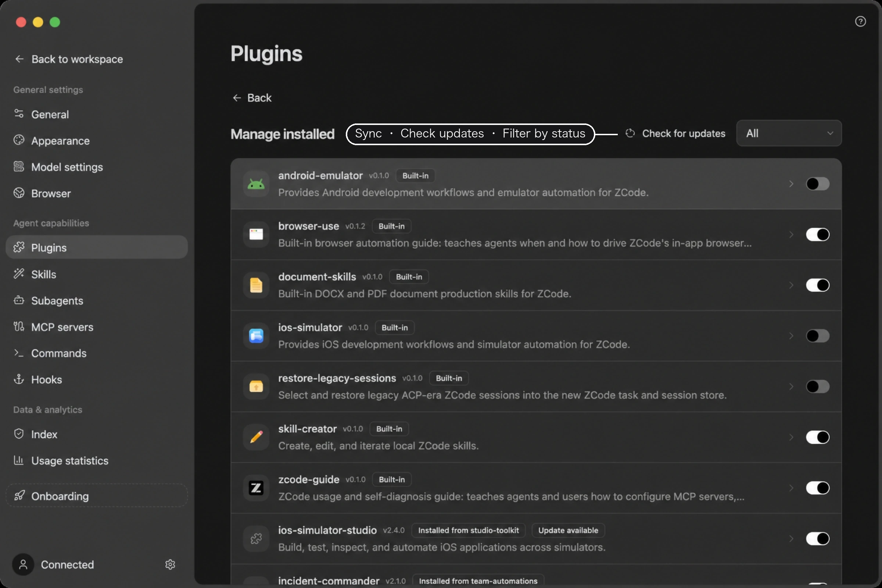
Task: Toggle off ios-simulator-studio plugin
Action: [817, 538]
